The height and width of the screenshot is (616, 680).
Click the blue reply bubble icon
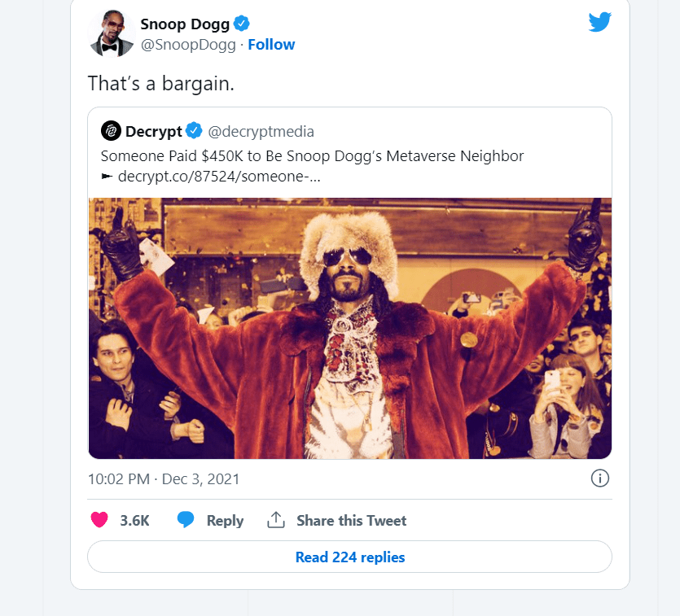pos(186,521)
